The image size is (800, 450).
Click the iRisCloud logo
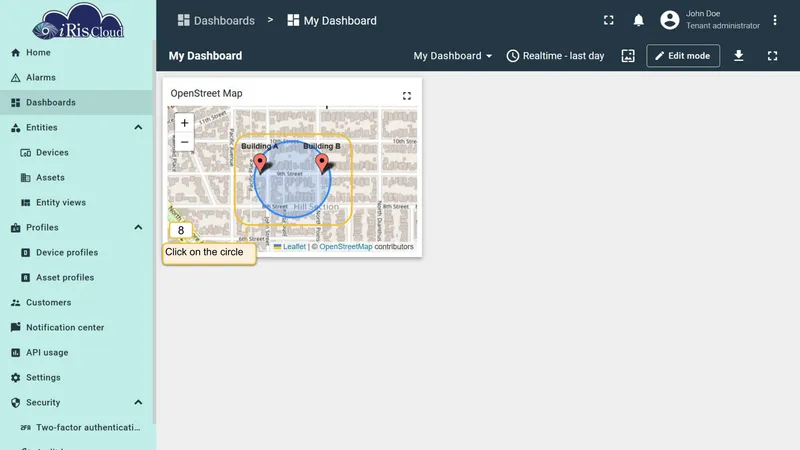pyautogui.click(x=78, y=21)
